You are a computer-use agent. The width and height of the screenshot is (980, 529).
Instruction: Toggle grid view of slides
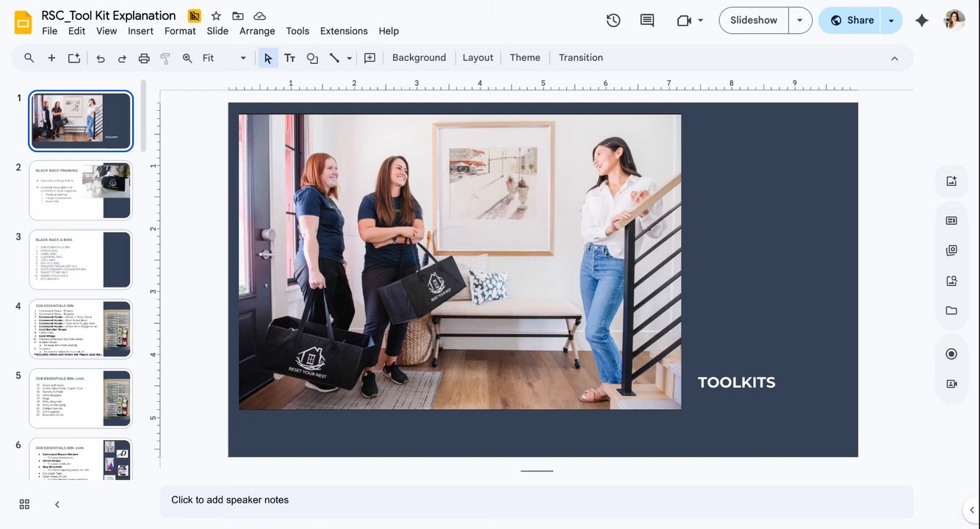pyautogui.click(x=24, y=504)
